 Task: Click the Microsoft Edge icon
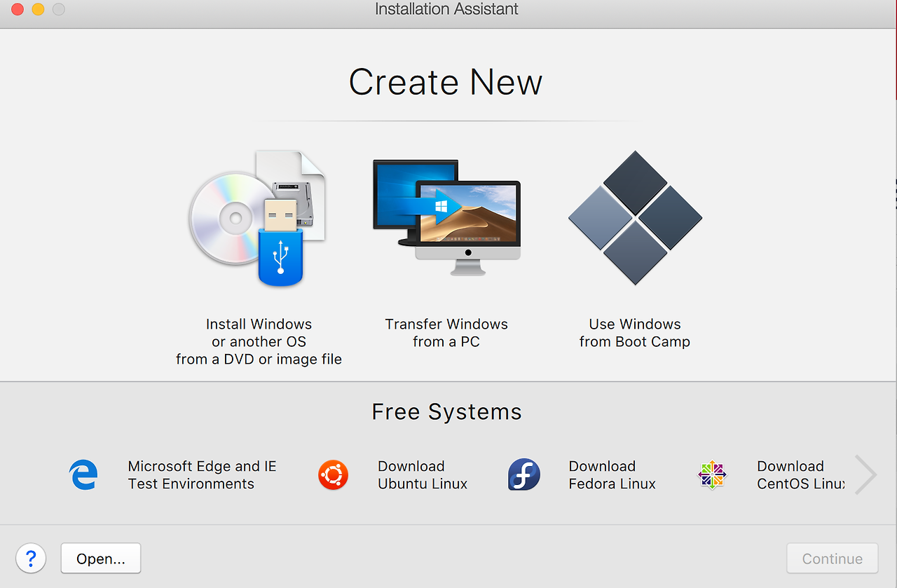point(83,474)
